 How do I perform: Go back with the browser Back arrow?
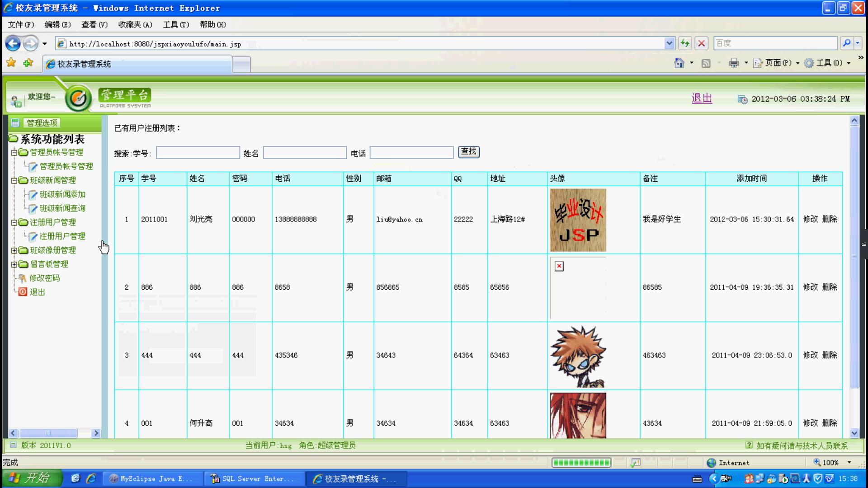(13, 43)
